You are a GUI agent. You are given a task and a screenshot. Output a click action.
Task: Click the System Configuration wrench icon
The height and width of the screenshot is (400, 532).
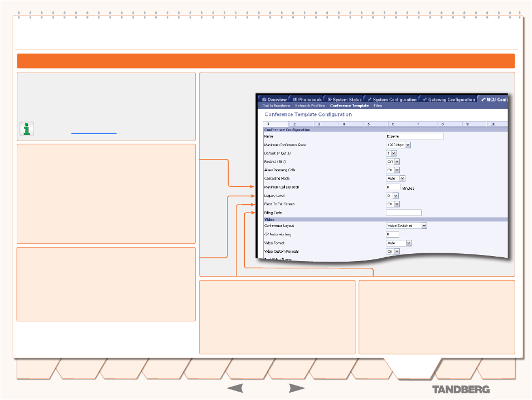[370, 99]
